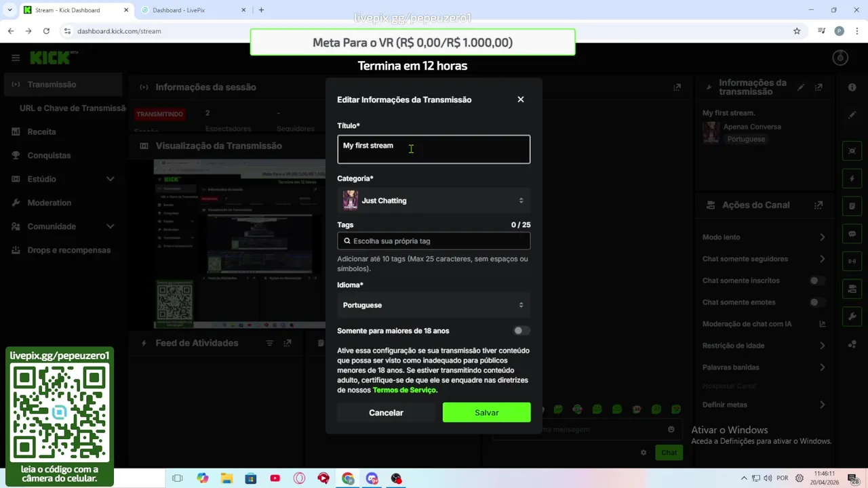Toggle the notes document icon in right rail
Viewport: 868px width, 488px height.
[852, 206]
